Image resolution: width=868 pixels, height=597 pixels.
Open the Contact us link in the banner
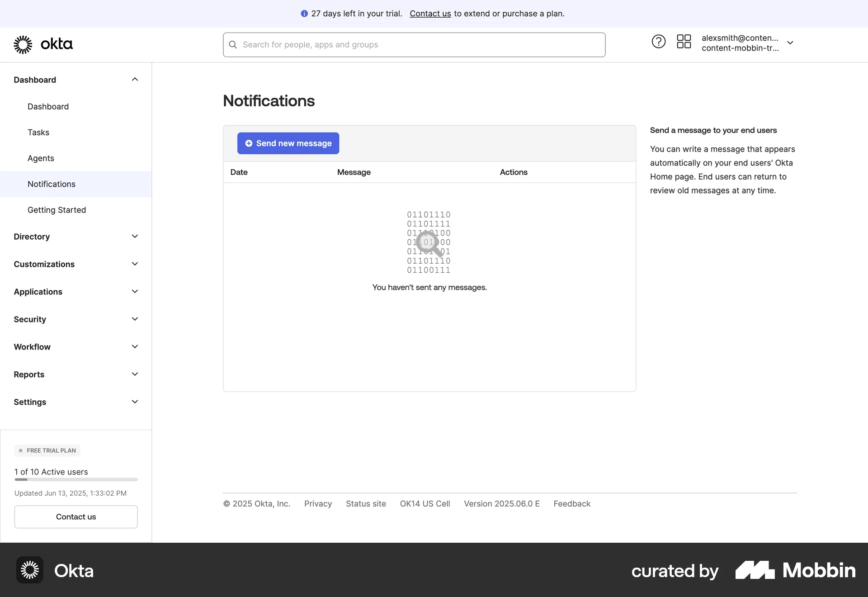(430, 14)
